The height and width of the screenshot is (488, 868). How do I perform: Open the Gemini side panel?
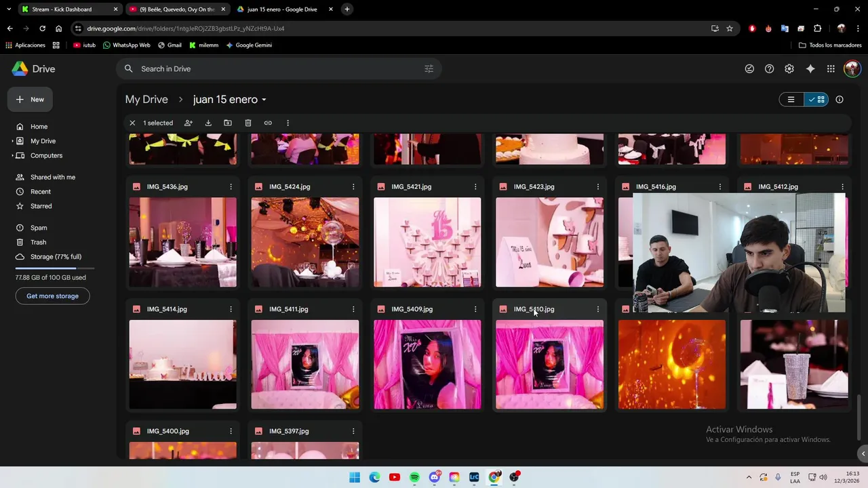(810, 68)
